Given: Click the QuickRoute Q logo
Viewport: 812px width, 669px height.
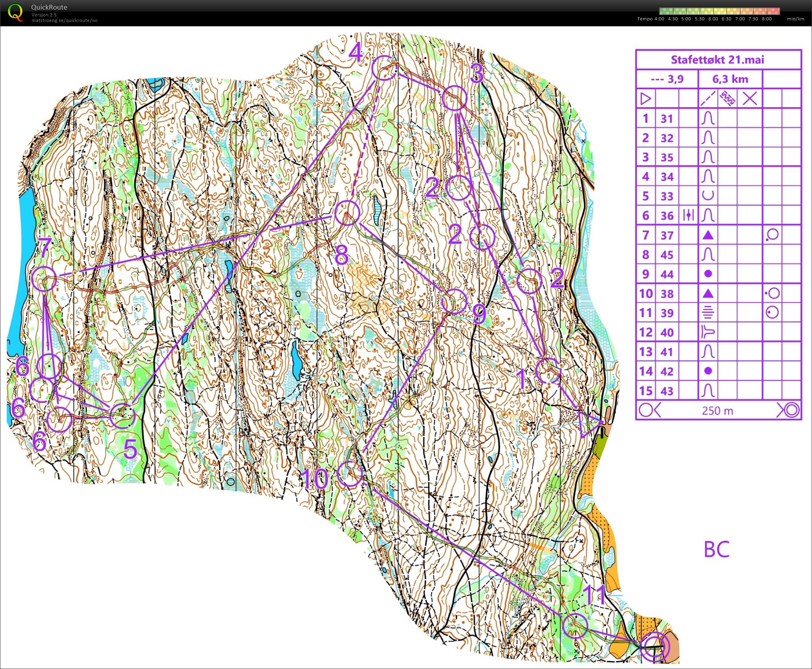Looking at the screenshot, I should pyautogui.click(x=16, y=12).
